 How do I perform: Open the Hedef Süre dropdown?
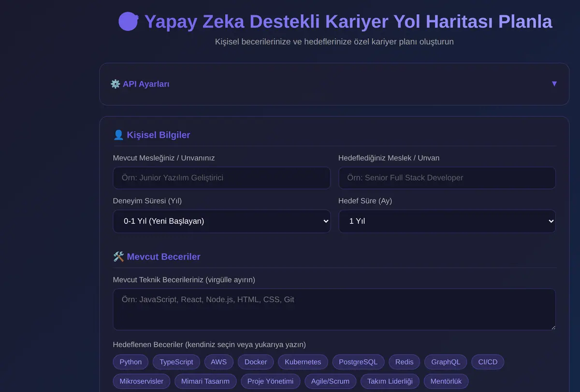click(447, 221)
